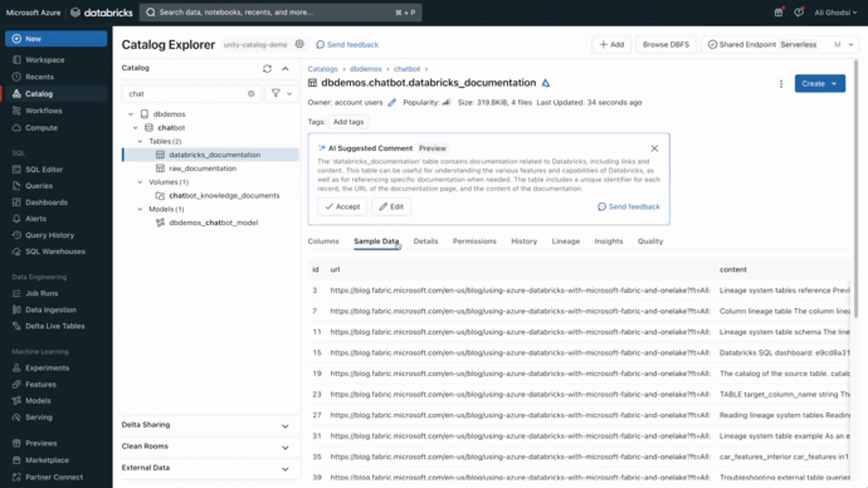Switch to the Quality tab
This screenshot has height=488, width=868.
coord(650,241)
